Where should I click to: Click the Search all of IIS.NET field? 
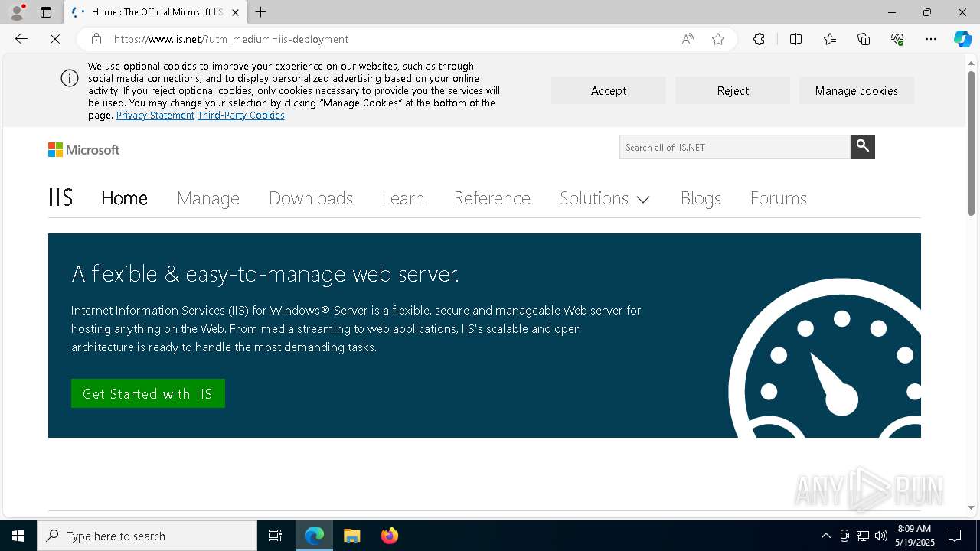735,147
